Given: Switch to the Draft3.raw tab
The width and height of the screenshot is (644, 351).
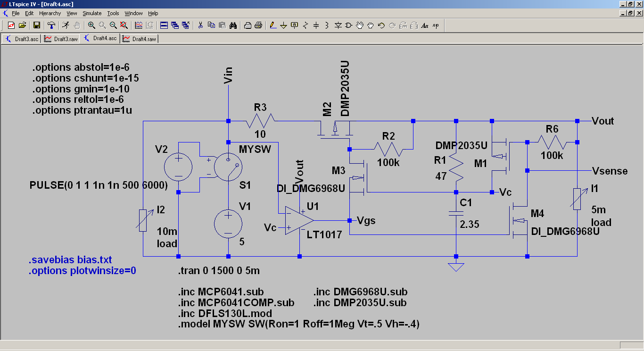Looking at the screenshot, I should coord(61,39).
